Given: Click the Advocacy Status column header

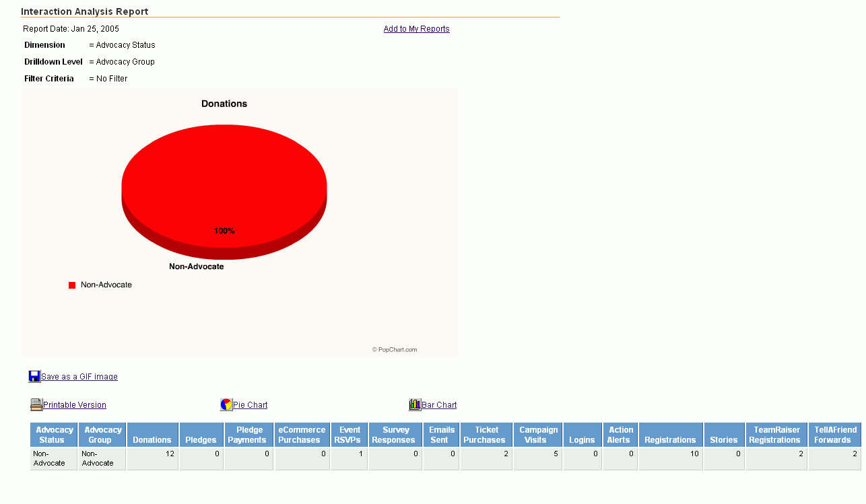Looking at the screenshot, I should [x=54, y=435].
